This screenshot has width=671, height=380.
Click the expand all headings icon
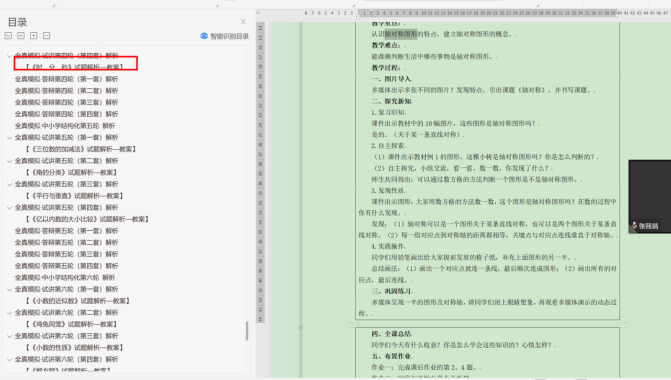[8, 36]
